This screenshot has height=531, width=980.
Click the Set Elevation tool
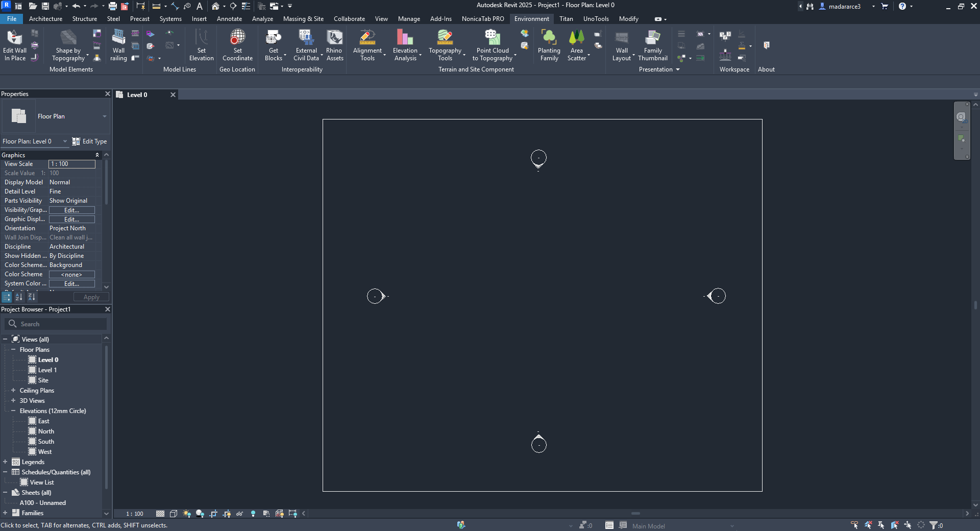[x=202, y=45]
